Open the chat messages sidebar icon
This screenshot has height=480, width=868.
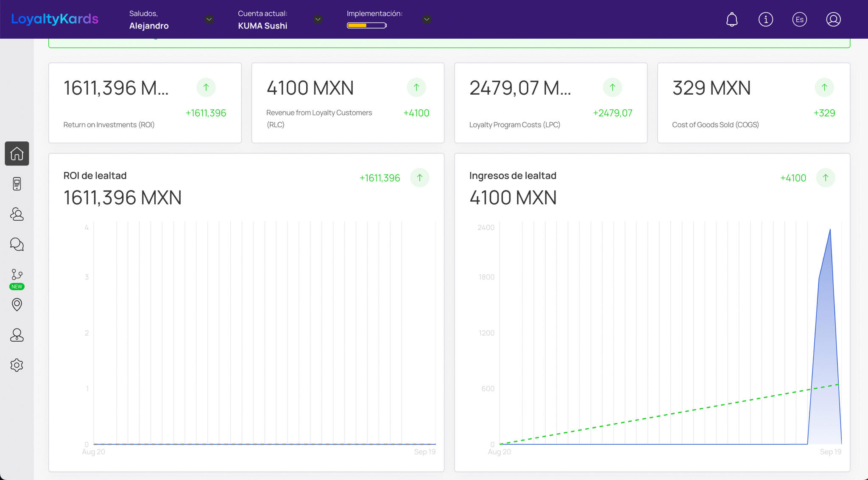pyautogui.click(x=17, y=244)
